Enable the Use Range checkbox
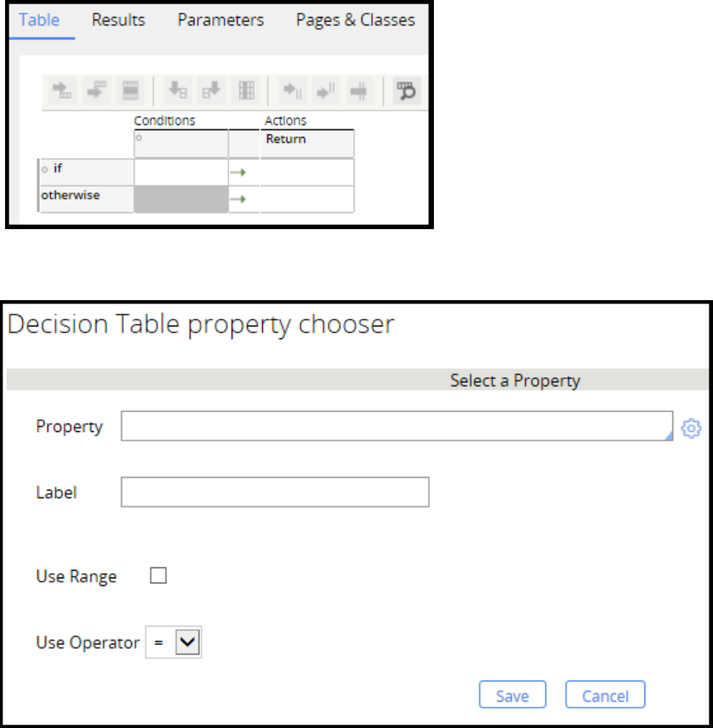The width and height of the screenshot is (713, 728). 158,576
